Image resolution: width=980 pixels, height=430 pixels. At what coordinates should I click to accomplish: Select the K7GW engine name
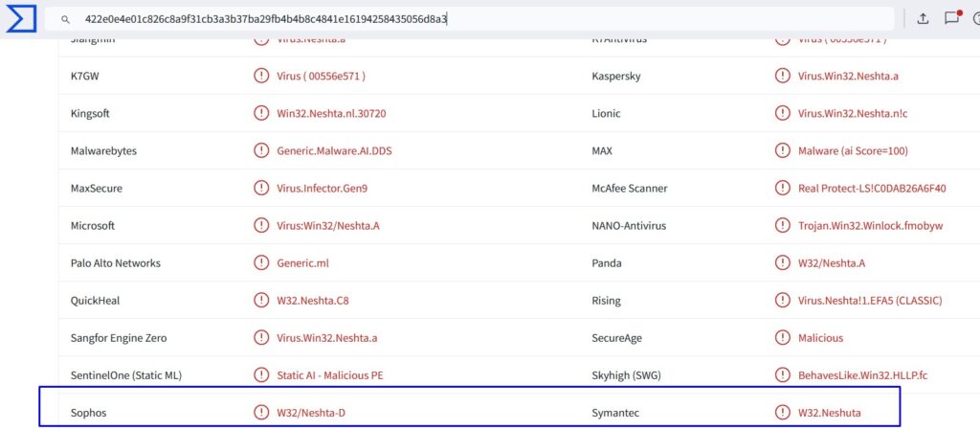(x=85, y=77)
